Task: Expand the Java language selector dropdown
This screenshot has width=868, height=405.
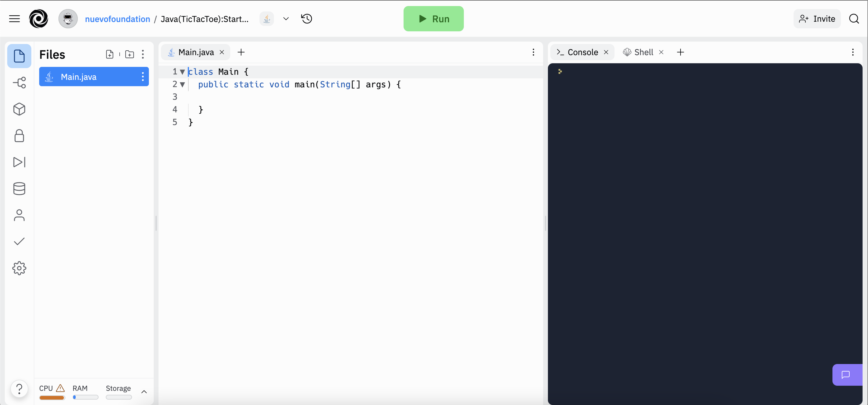Action: pyautogui.click(x=286, y=18)
